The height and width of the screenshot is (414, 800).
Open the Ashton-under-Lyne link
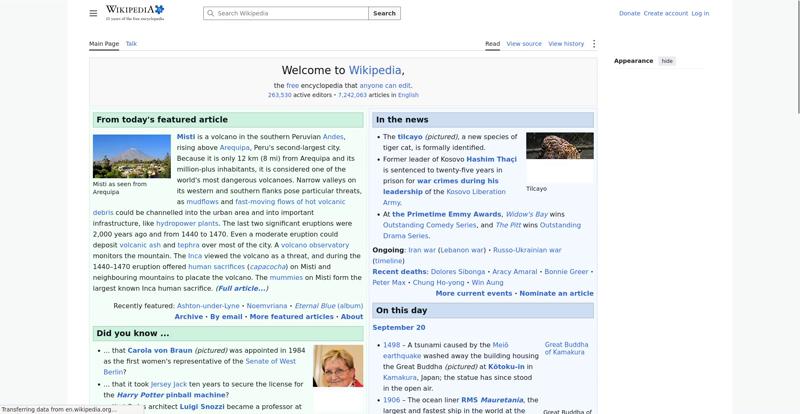[x=208, y=306]
